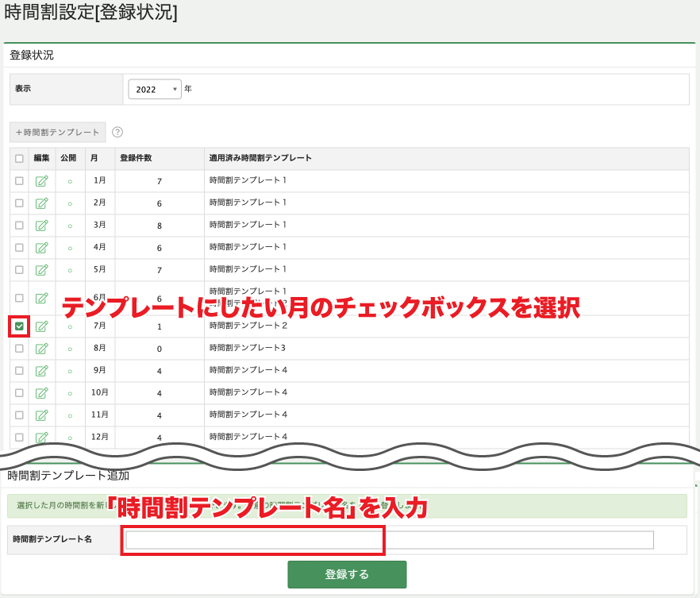The width and height of the screenshot is (700, 598).
Task: Click 時間割テンプレート４ in 12月 row
Action: coord(248,437)
